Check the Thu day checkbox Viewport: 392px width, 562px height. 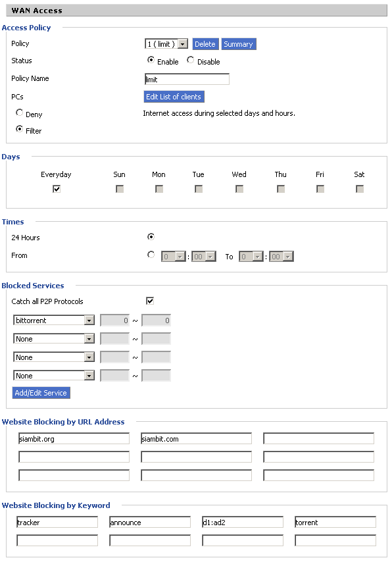coord(281,189)
